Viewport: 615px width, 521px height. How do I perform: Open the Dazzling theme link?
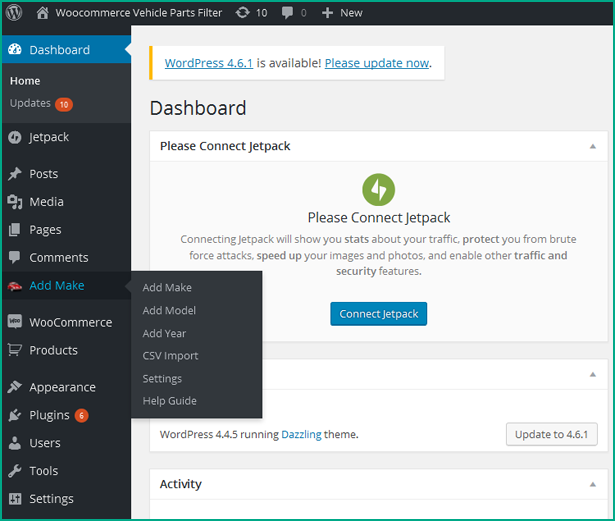click(301, 434)
